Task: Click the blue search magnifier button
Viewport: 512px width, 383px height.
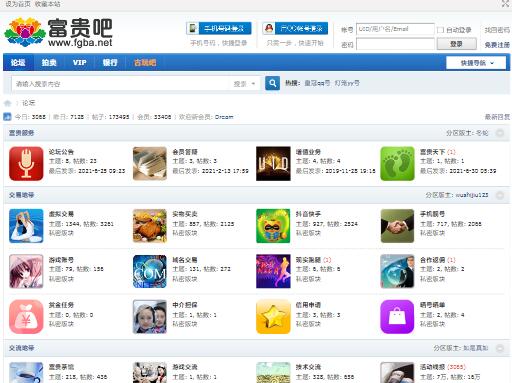Action: [x=272, y=83]
